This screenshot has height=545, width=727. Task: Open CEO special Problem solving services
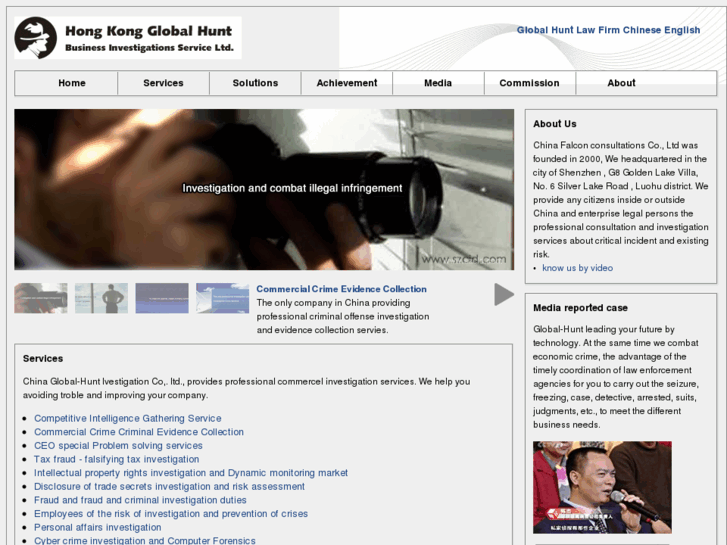click(x=118, y=446)
